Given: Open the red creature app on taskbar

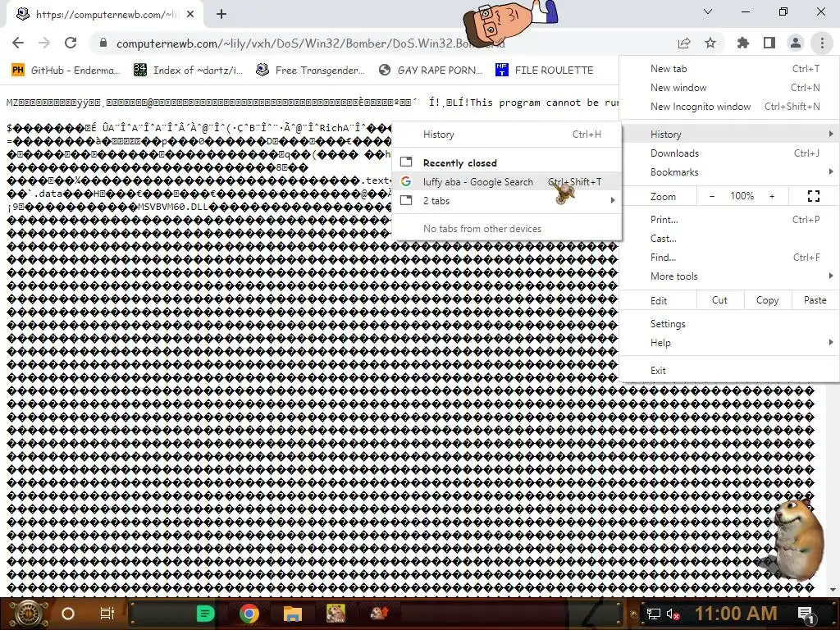Looking at the screenshot, I should pos(379,614).
